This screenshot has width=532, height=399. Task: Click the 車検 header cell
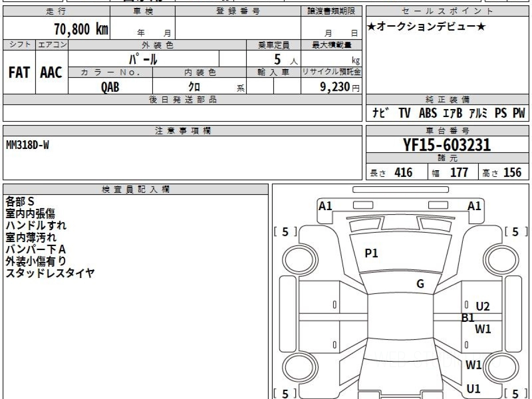click(143, 12)
